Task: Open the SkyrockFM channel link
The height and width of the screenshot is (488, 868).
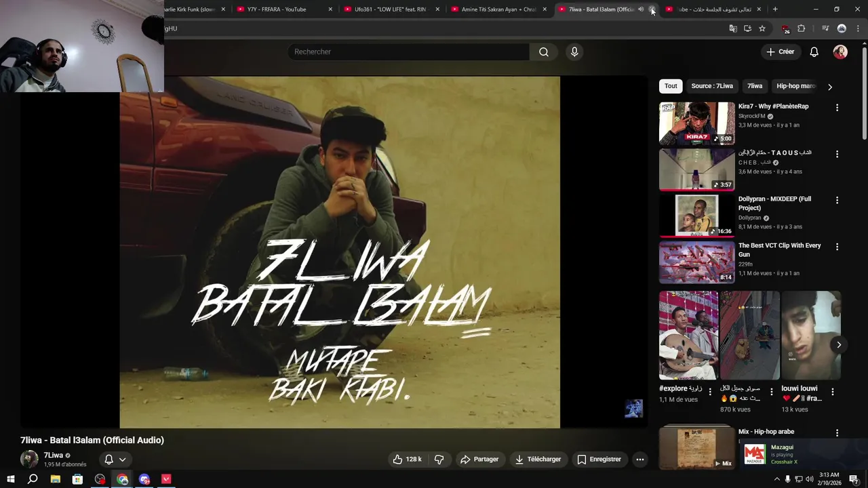Action: click(x=751, y=116)
